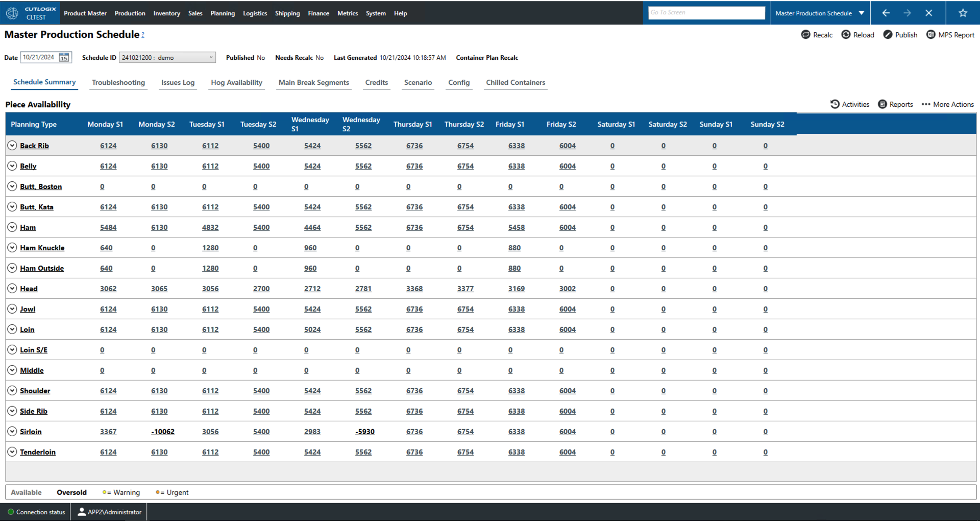Navigate back with the left arrow
980x521 pixels.
tap(886, 13)
